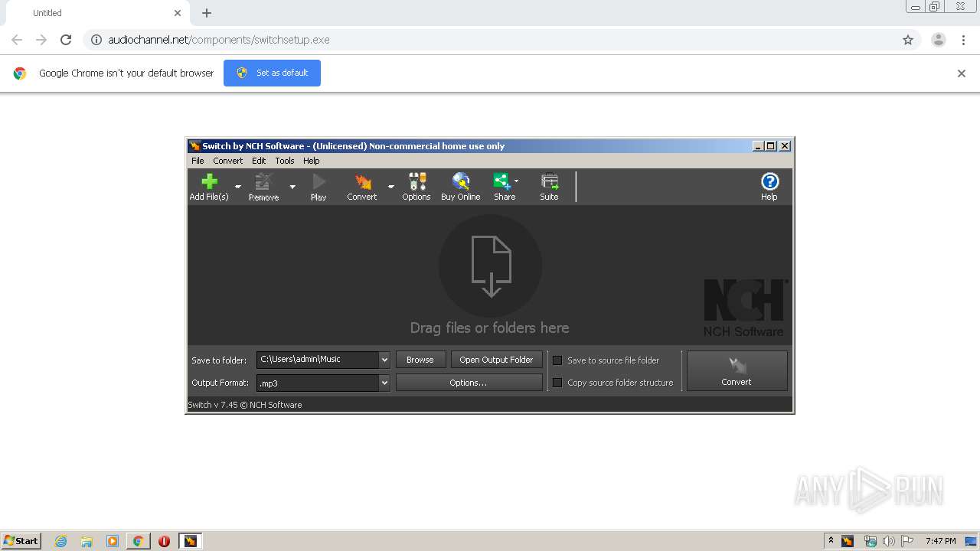Click the Options... button for output format

(x=469, y=382)
